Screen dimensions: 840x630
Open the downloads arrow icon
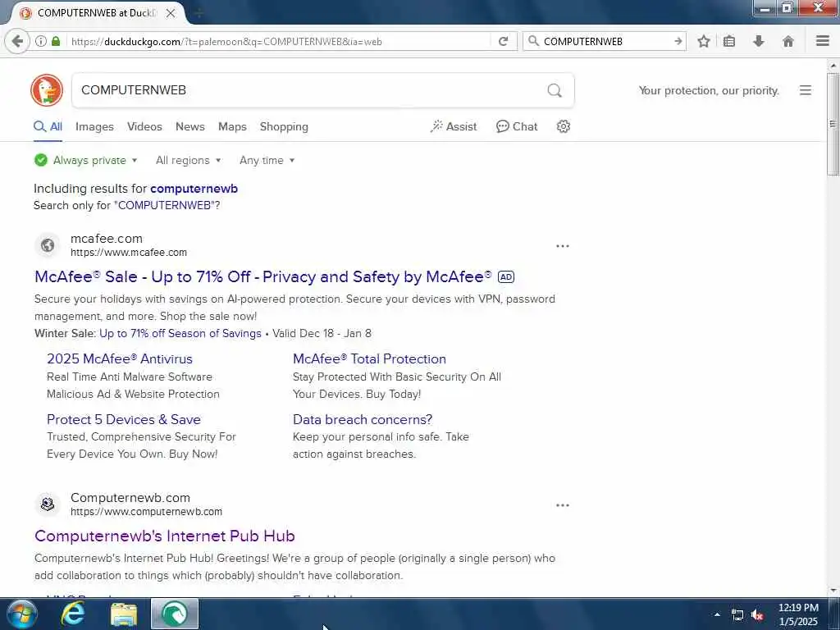(759, 41)
